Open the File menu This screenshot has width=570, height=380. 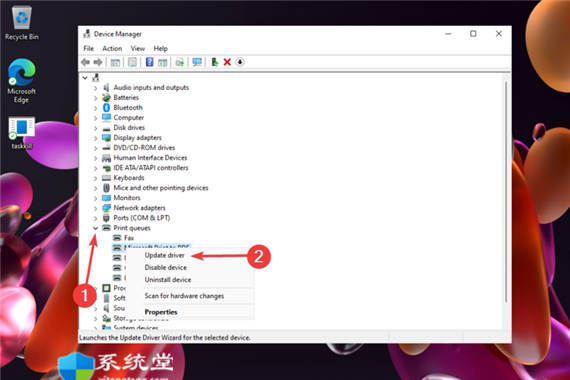(x=88, y=48)
